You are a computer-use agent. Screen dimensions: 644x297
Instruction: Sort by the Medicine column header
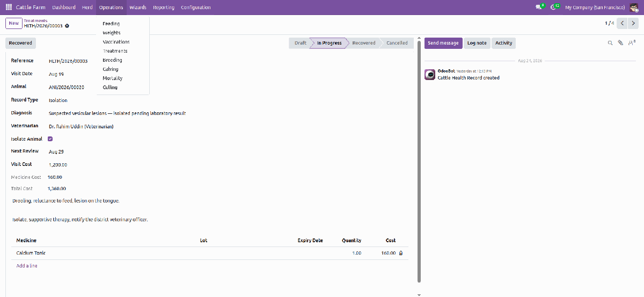26,241
